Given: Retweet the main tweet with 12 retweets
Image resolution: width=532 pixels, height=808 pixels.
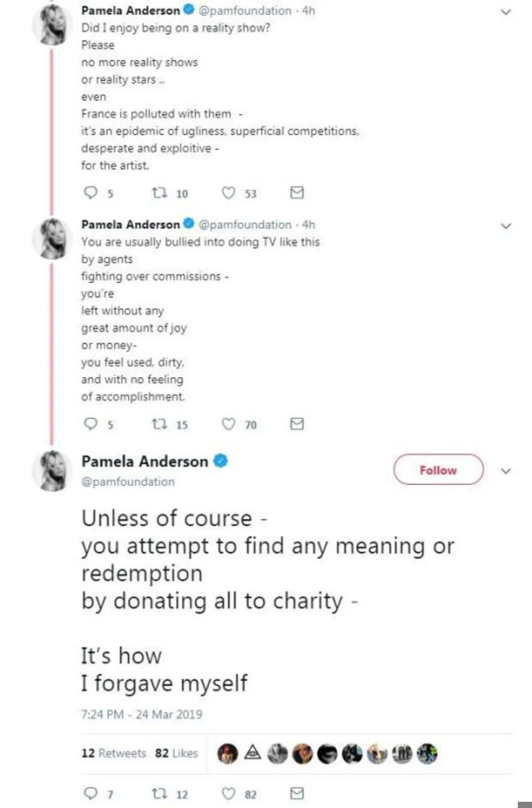Looking at the screenshot, I should (x=159, y=793).
